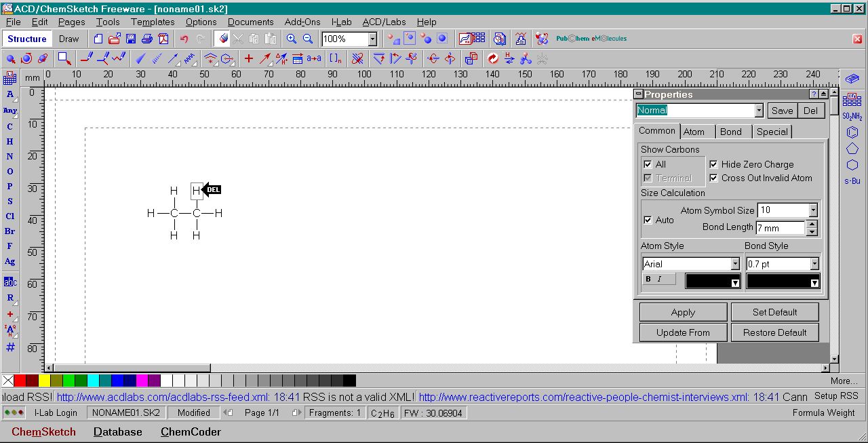Click the New document icon
This screenshot has height=443, width=868.
tap(99, 39)
